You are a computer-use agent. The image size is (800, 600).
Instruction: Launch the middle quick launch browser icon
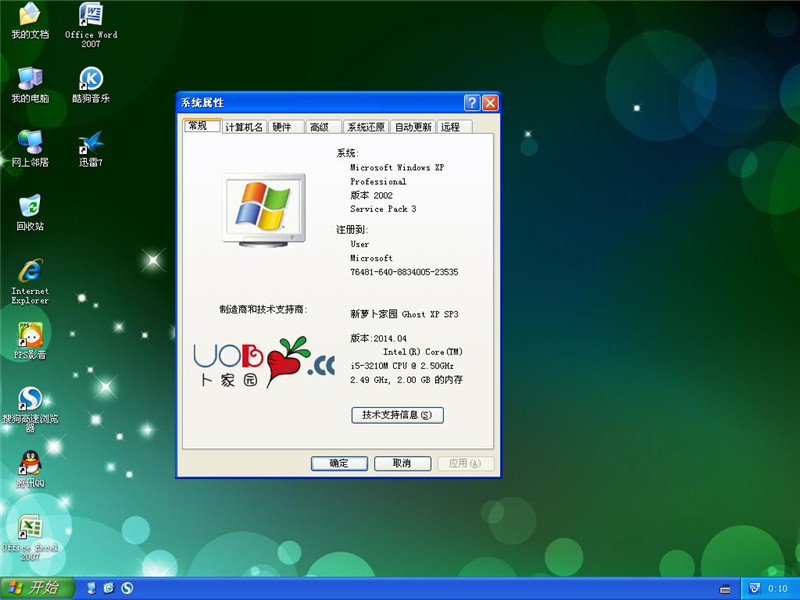pos(109,588)
